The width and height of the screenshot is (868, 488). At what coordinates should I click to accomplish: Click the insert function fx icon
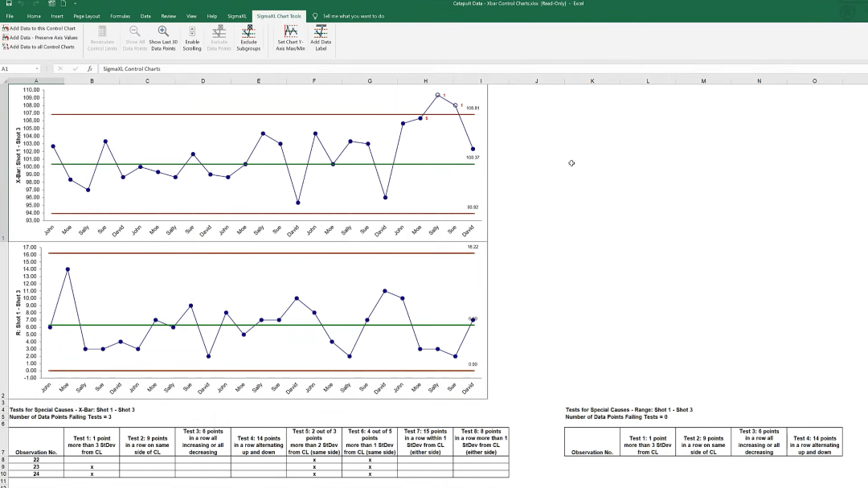point(90,68)
